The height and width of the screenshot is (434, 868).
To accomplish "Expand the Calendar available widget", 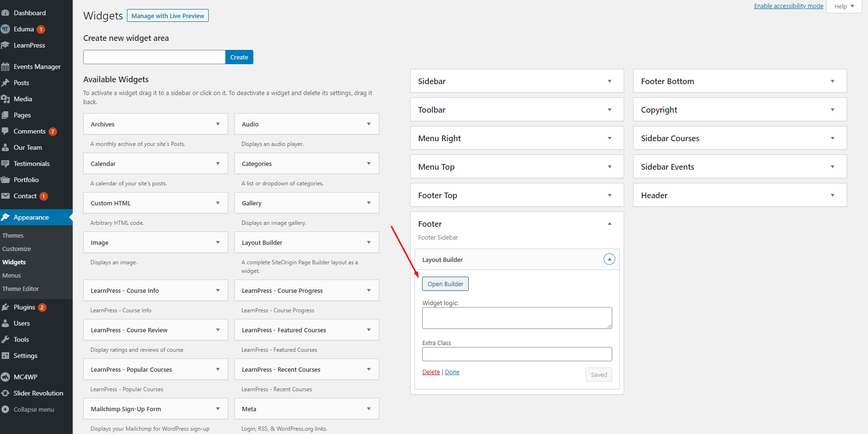I will [218, 164].
